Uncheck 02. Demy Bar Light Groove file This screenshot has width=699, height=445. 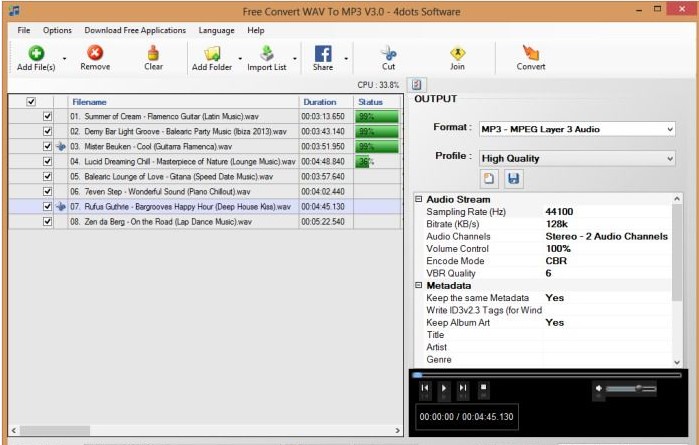[47, 132]
